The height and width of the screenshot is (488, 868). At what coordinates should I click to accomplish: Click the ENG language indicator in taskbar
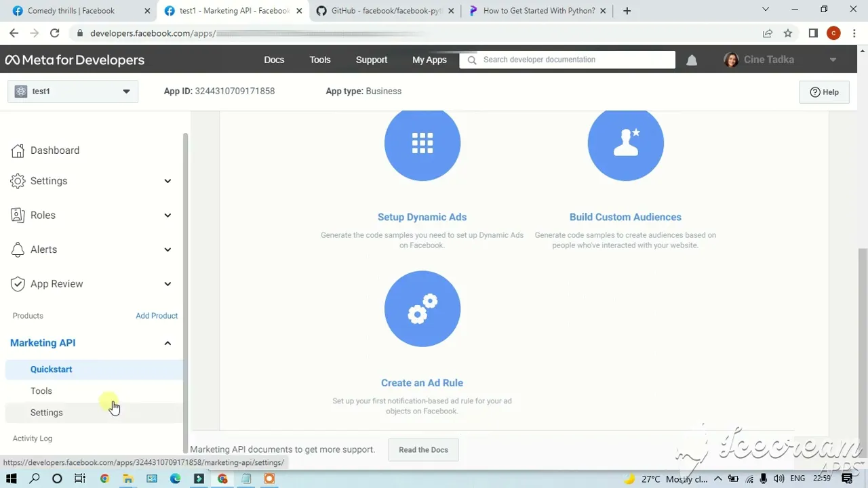797,479
